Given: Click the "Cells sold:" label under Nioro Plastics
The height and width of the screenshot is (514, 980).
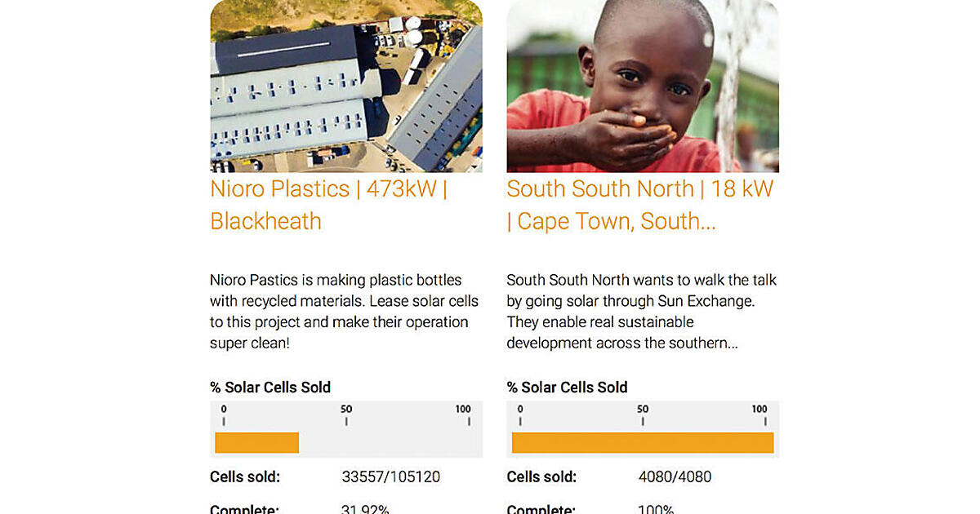Looking at the screenshot, I should 245,477.
